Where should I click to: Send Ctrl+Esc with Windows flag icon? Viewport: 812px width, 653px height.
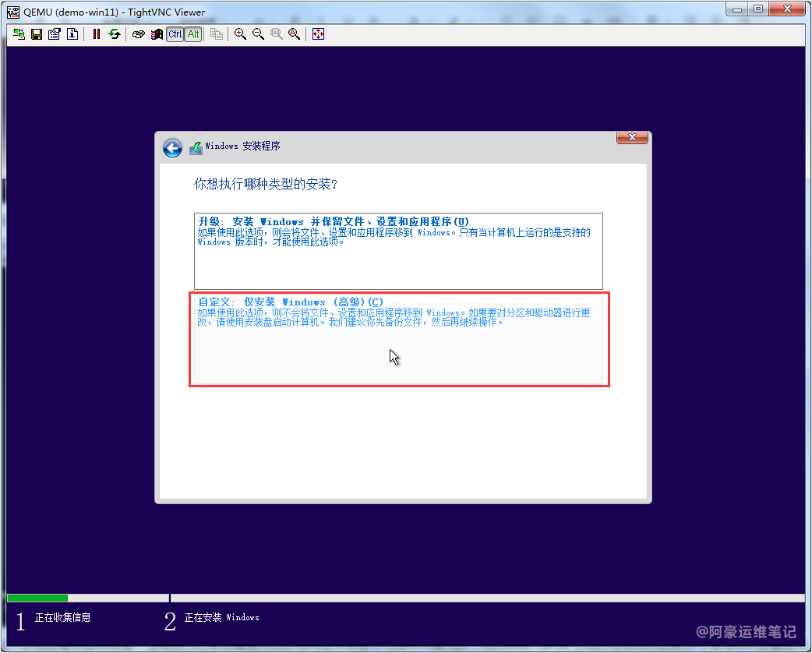[x=157, y=34]
